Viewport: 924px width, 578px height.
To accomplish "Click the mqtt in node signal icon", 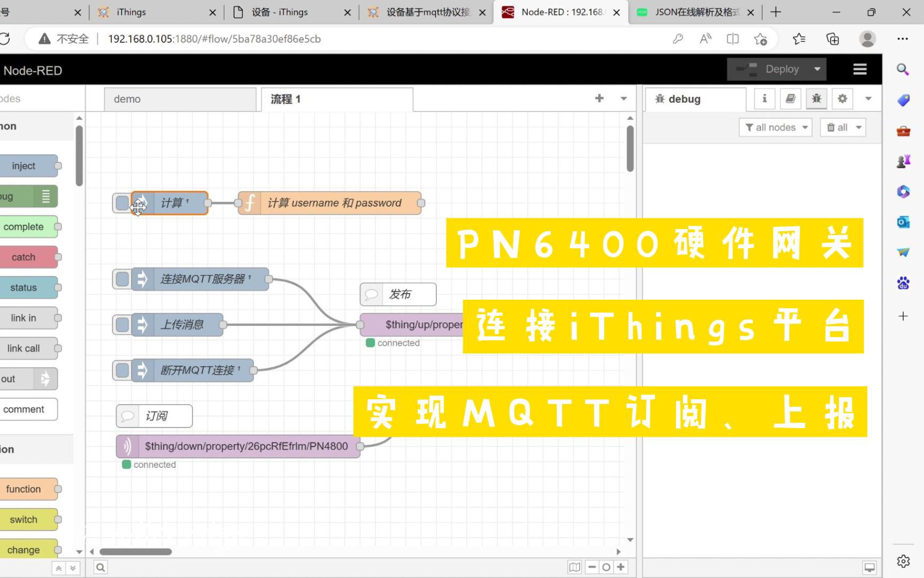I will point(127,446).
